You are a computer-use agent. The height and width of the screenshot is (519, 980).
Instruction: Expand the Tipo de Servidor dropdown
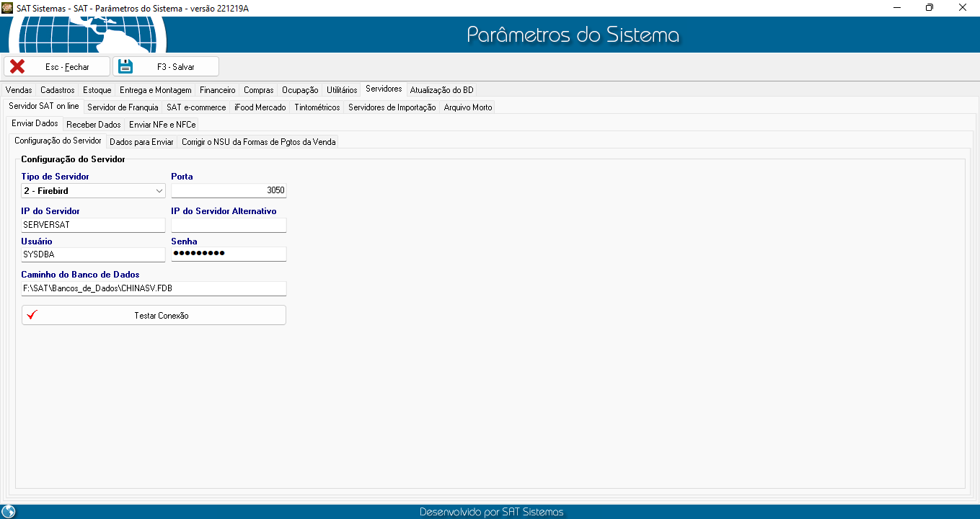[x=159, y=191]
